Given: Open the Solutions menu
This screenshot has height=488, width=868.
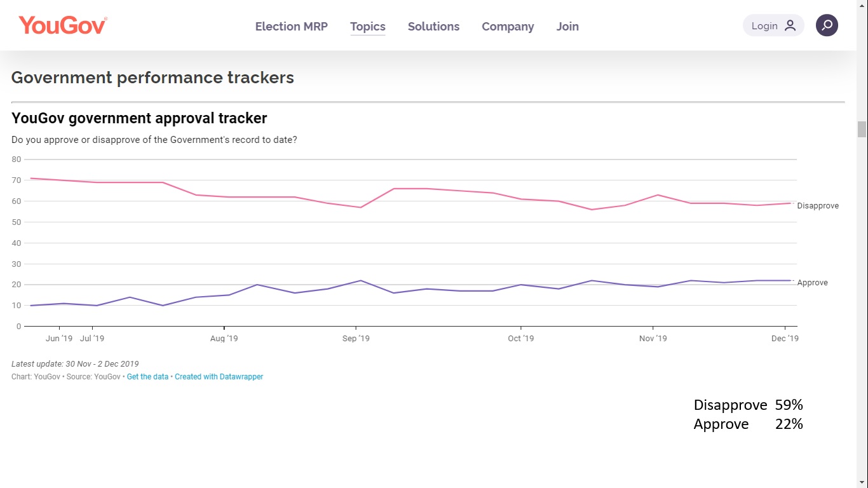Looking at the screenshot, I should [x=433, y=26].
